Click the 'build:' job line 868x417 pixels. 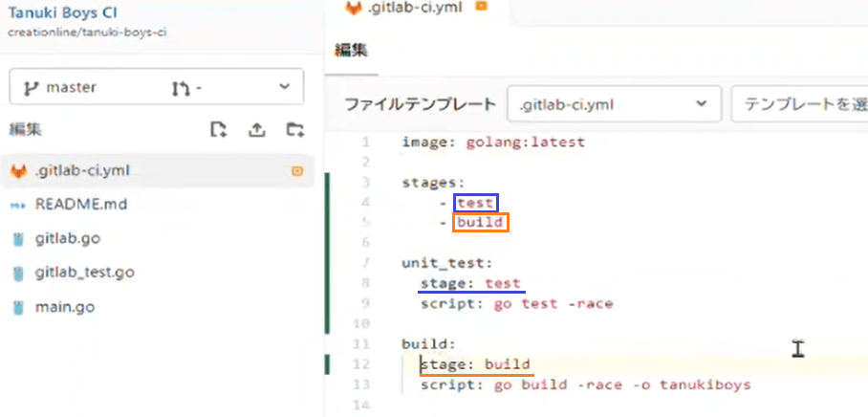point(428,344)
